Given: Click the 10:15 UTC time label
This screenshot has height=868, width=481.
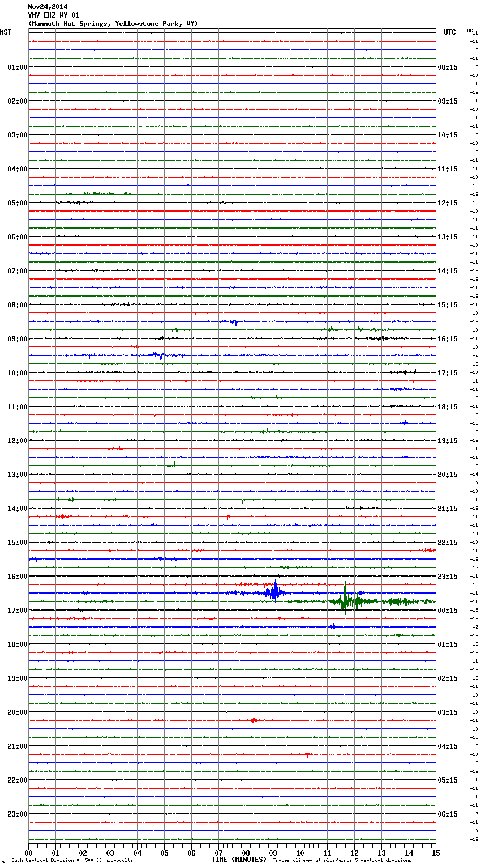Looking at the screenshot, I should 448,135.
